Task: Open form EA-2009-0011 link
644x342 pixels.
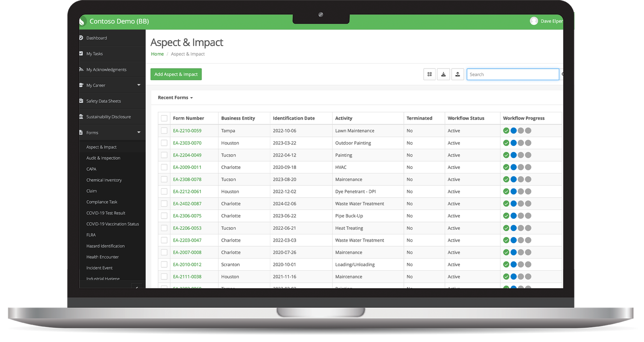Action: click(187, 168)
